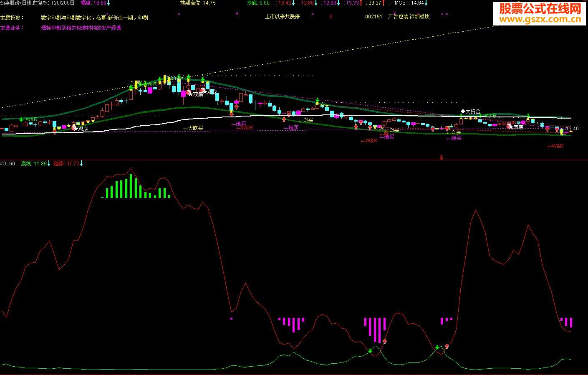Click the 前期高位 14.75 readout

click(x=198, y=3)
